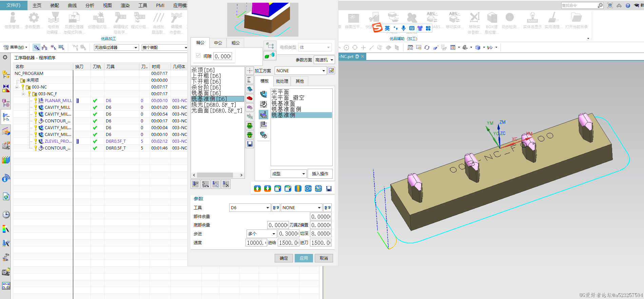This screenshot has width=644, height=299.
Task: Open the 分析 ribbon tab
Action: tap(90, 5)
